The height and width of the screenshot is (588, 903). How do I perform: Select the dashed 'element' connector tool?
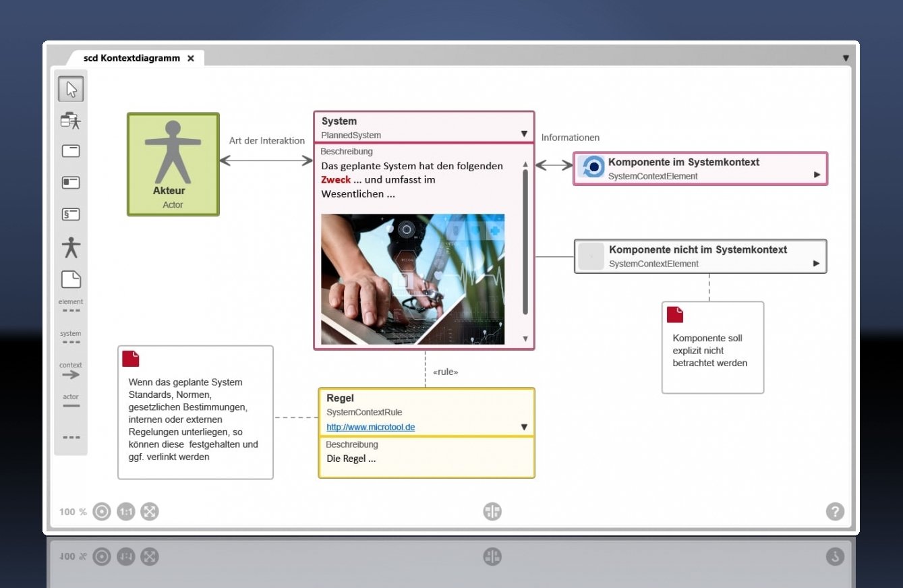71,305
